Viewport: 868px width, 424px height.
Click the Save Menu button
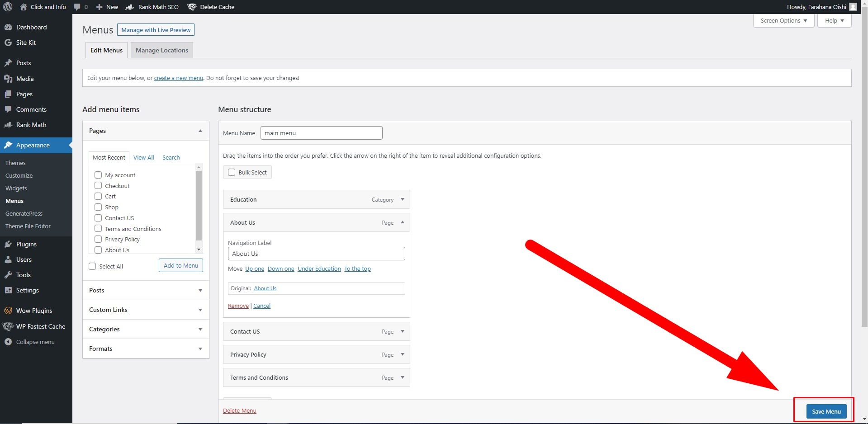[x=826, y=411]
